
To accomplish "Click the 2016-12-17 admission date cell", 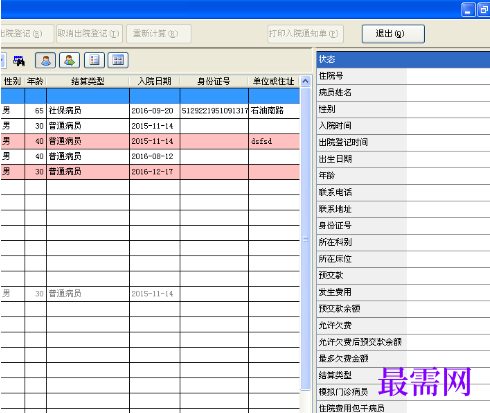I will [155, 172].
